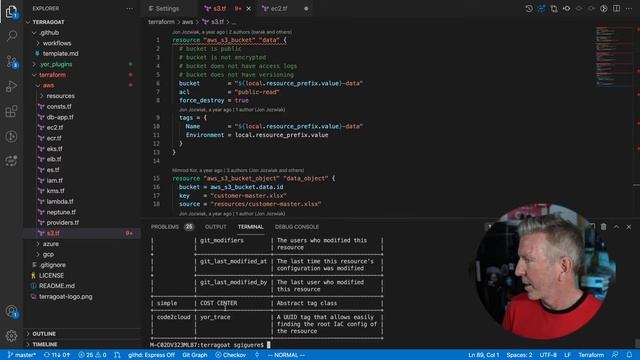Click the highlighted blue editor toolbar icon
The height and width of the screenshot is (360, 640).
(542, 9)
